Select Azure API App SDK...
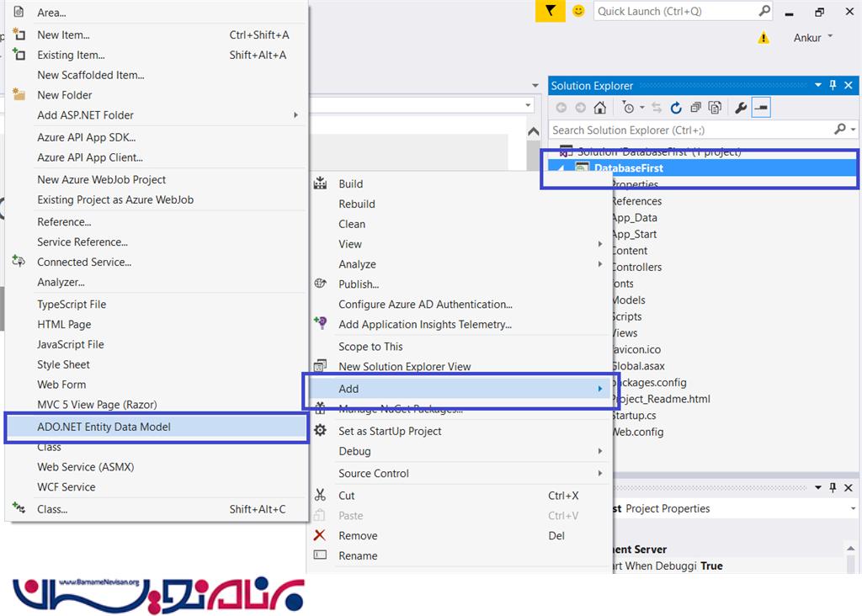 point(156,137)
